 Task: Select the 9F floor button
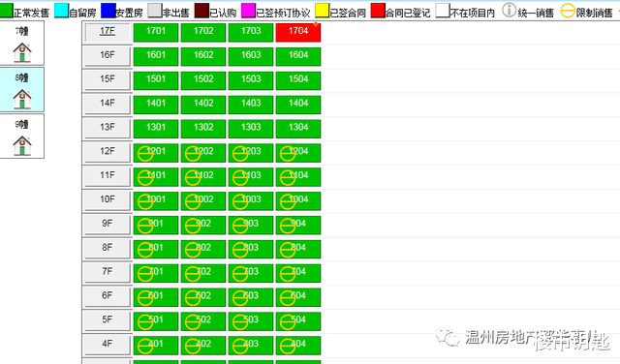click(108, 225)
